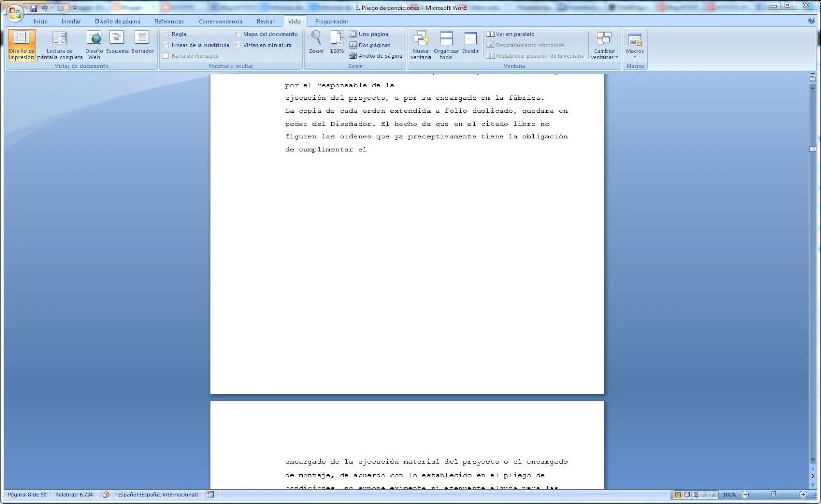Image resolution: width=821 pixels, height=504 pixels.
Task: Open the Referencias tab
Action: pyautogui.click(x=169, y=21)
